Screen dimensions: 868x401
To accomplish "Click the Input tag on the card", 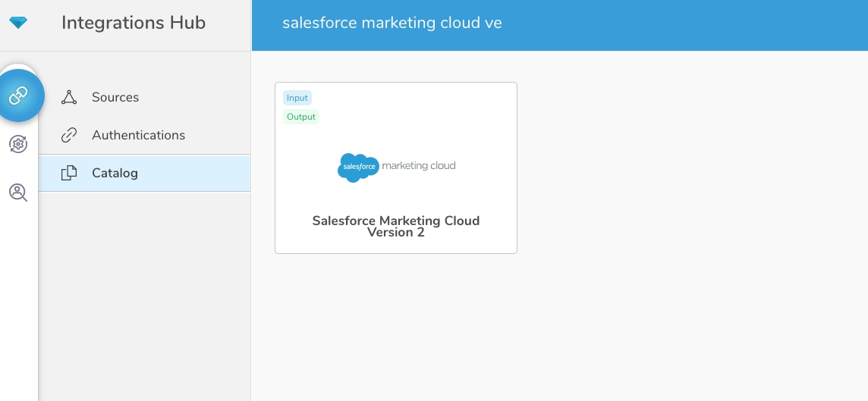I will (297, 98).
